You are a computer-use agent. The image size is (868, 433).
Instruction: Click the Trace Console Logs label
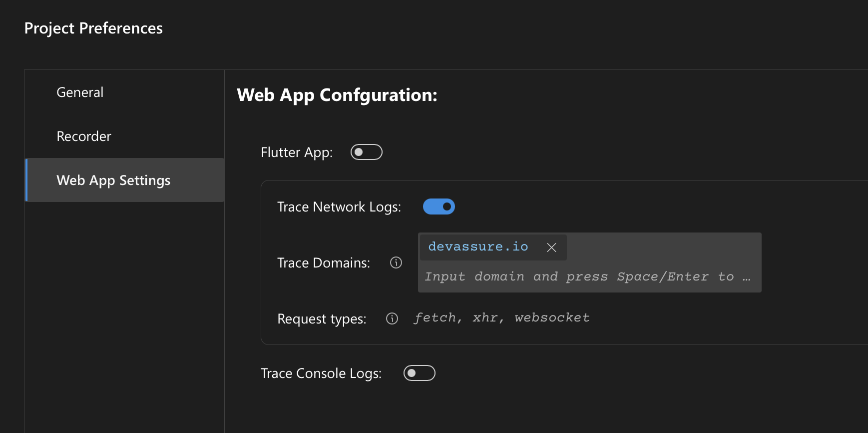point(321,373)
